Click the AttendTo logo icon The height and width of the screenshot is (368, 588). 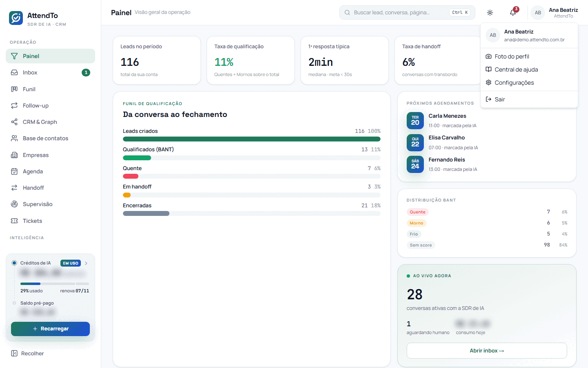pos(16,18)
